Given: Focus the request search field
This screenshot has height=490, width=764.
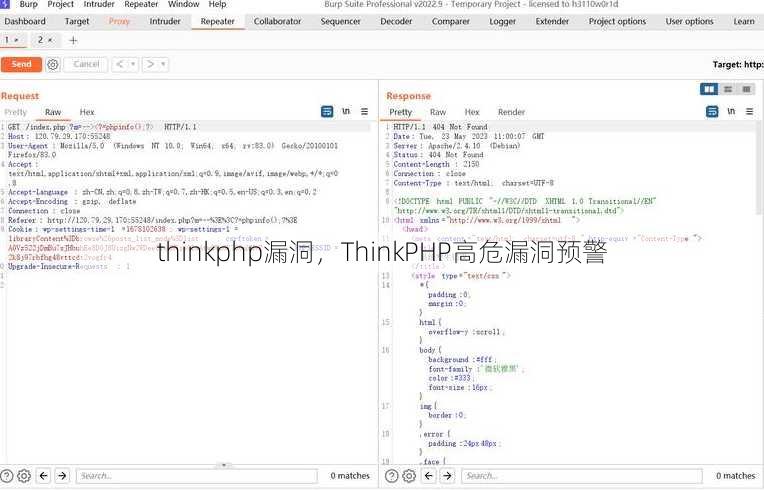Looking at the screenshot, I should [x=197, y=476].
